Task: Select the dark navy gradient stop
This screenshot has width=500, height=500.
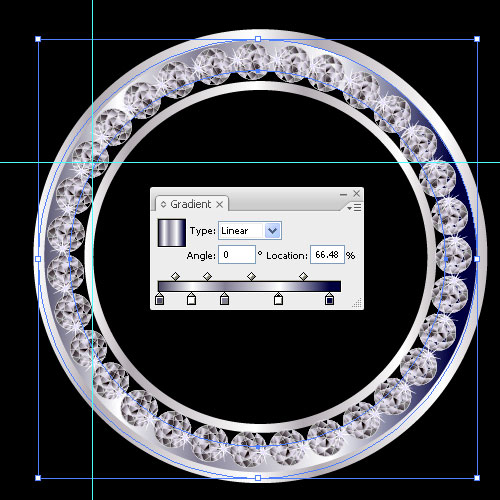Action: (329, 299)
